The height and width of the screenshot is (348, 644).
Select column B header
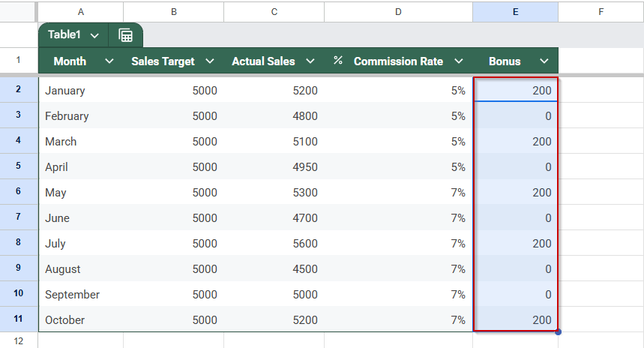click(x=174, y=12)
